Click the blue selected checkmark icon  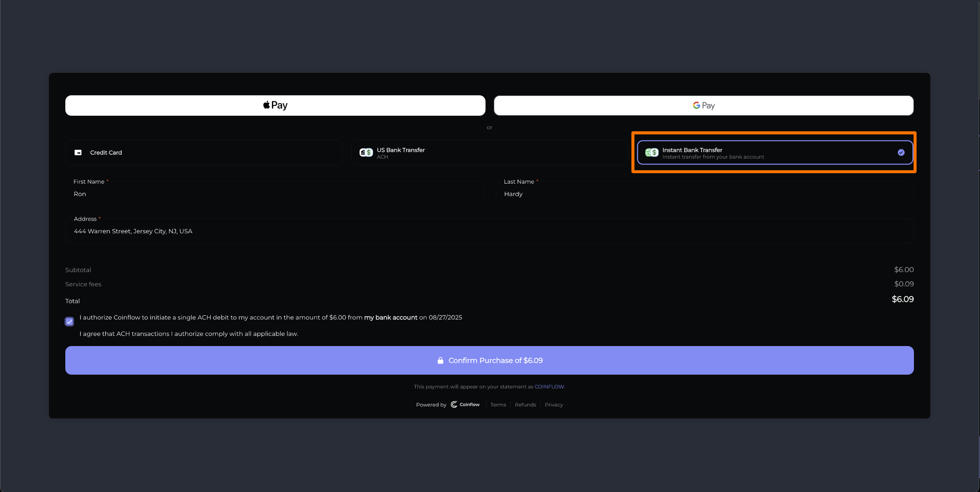click(x=901, y=153)
